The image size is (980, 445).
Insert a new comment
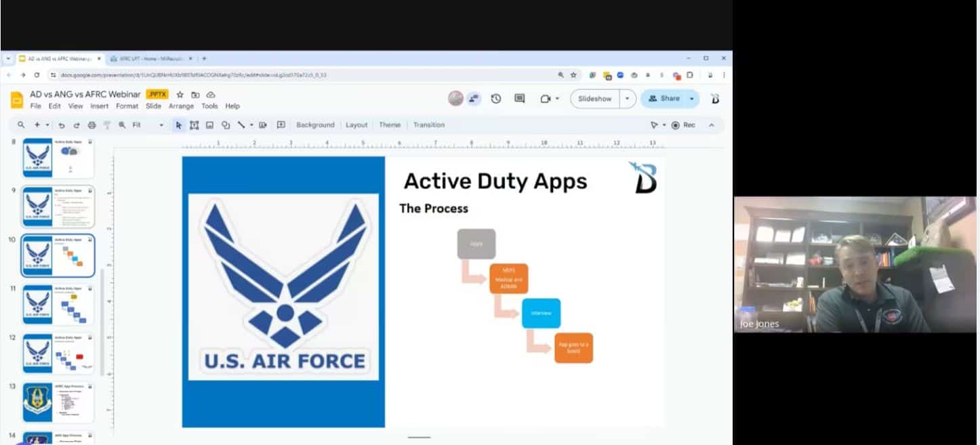point(281,125)
